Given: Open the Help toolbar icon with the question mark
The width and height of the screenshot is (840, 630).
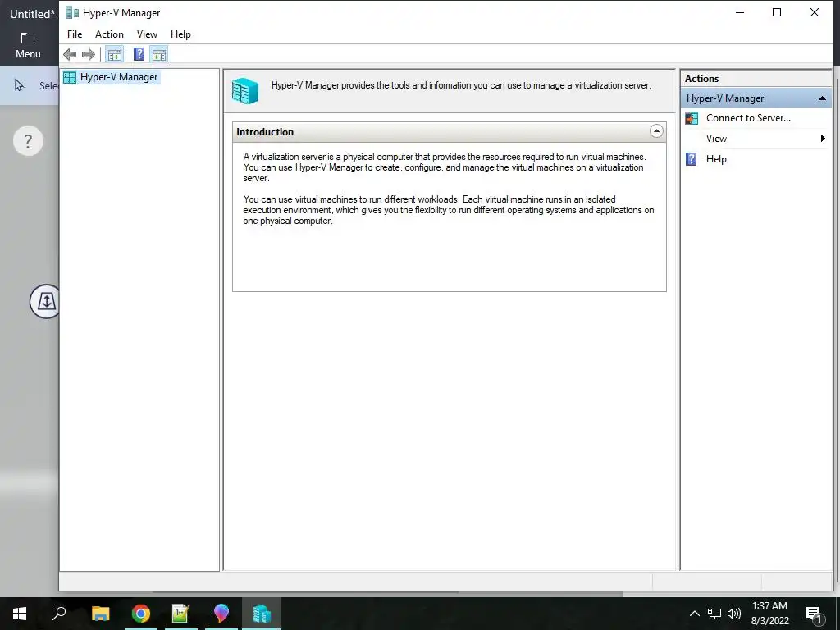Looking at the screenshot, I should (139, 54).
